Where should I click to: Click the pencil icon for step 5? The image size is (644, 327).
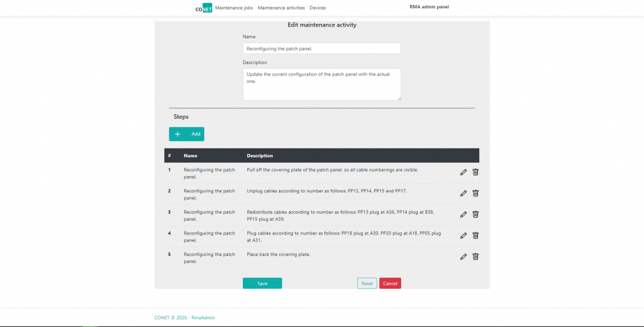pos(464,256)
